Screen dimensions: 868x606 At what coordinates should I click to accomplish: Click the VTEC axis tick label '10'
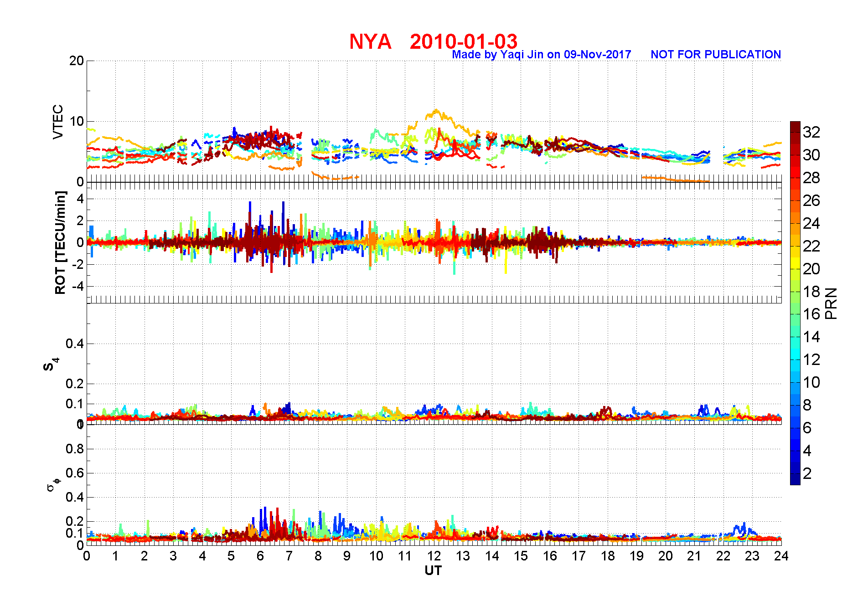point(77,121)
